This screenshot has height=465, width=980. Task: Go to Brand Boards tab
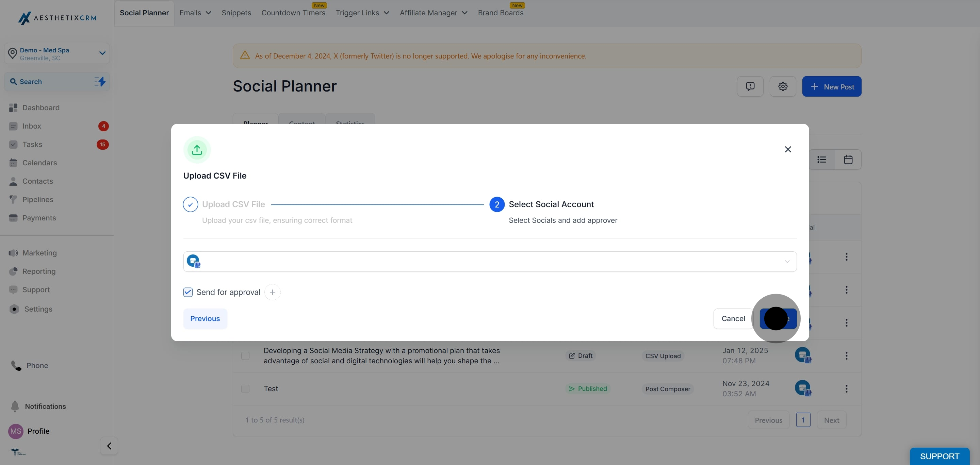pyautogui.click(x=501, y=13)
